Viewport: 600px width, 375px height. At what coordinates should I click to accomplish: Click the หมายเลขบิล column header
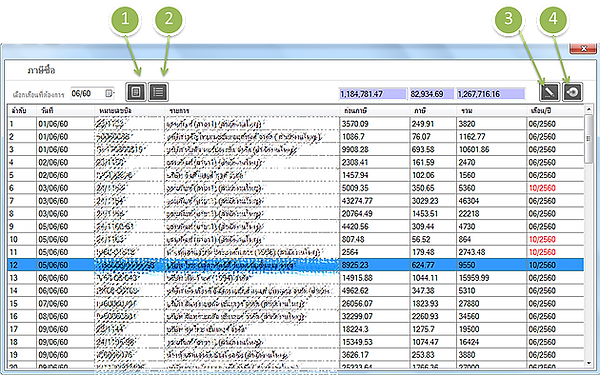pos(129,111)
